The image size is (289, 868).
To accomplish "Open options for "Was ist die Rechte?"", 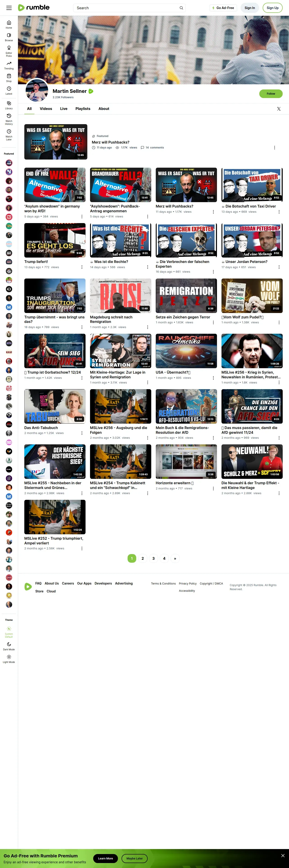I will click(x=147, y=267).
